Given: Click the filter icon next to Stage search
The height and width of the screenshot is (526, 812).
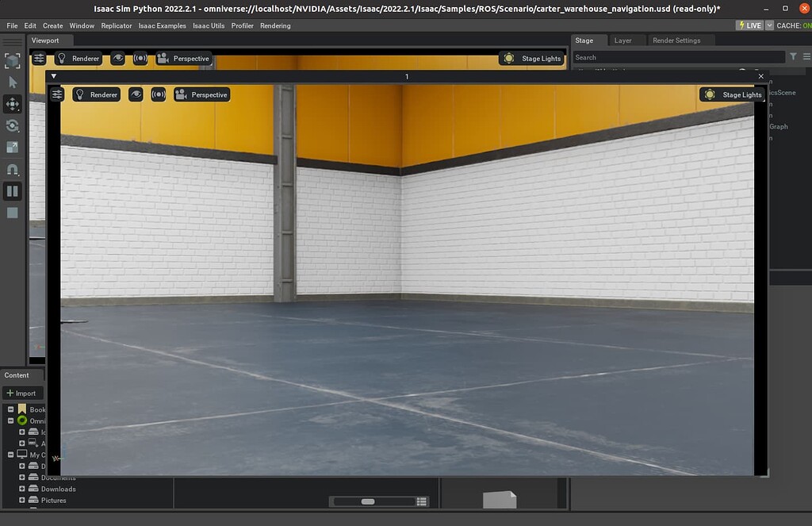Looking at the screenshot, I should point(793,56).
